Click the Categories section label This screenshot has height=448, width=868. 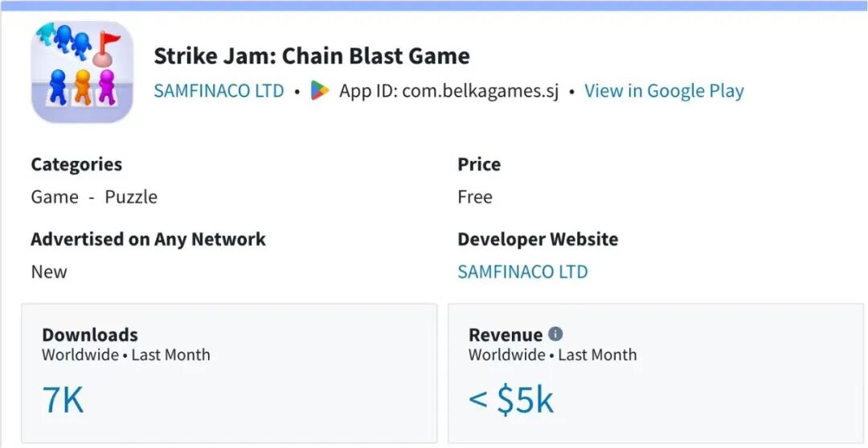pyautogui.click(x=76, y=164)
